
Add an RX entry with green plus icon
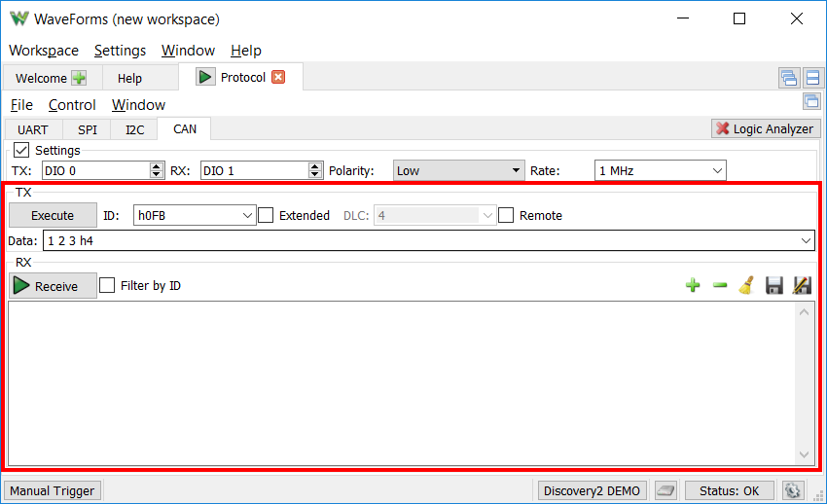click(x=693, y=285)
